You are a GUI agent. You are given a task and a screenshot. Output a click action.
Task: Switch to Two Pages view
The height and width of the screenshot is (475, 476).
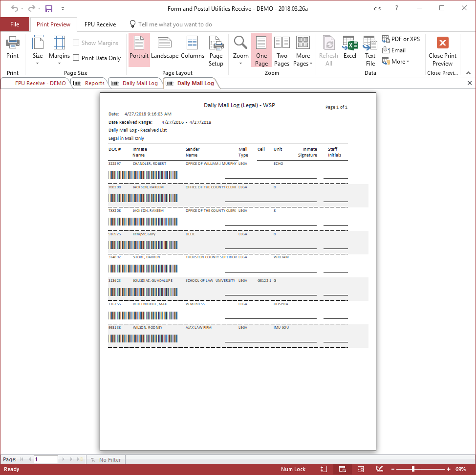(282, 51)
